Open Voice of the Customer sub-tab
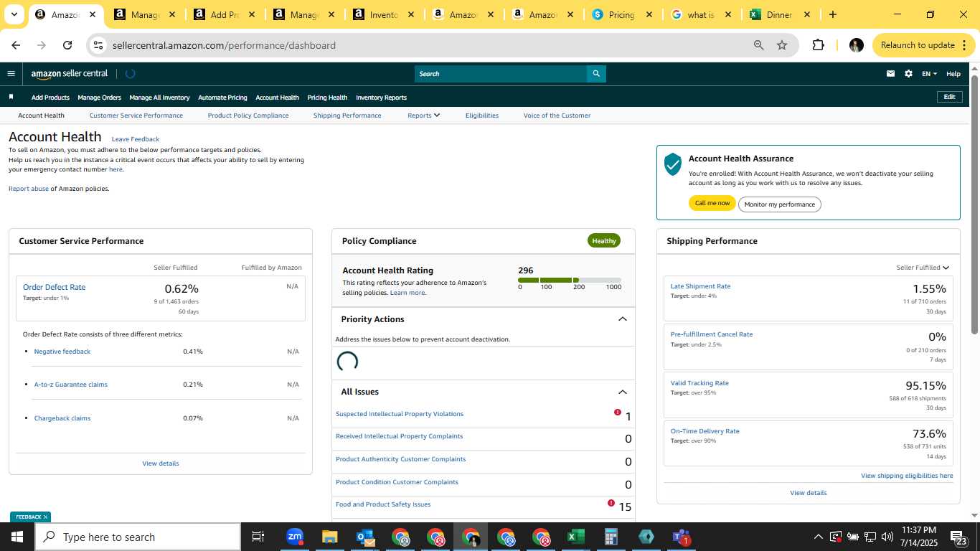 (x=557, y=115)
